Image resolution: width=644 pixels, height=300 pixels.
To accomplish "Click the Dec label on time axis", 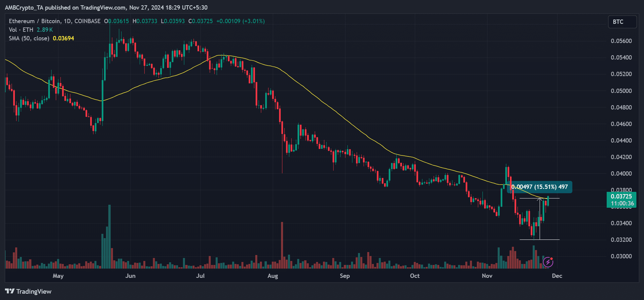I will [x=557, y=276].
